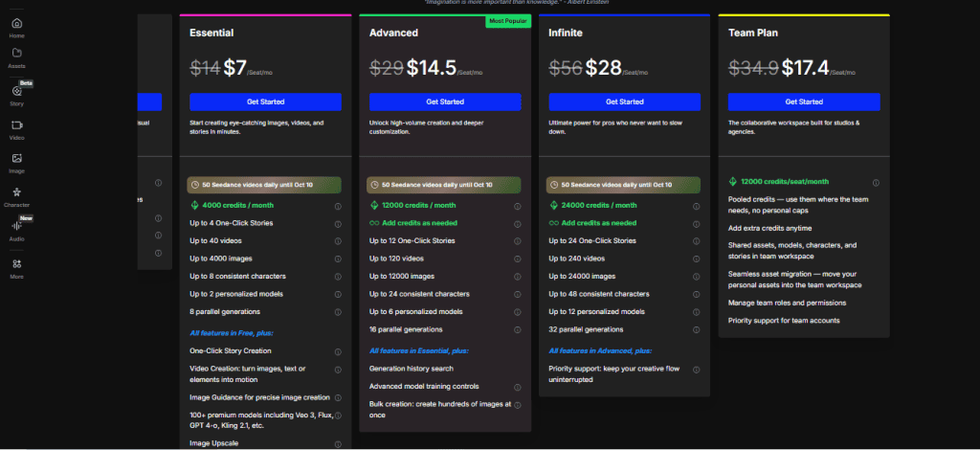Open the Character star icon
The image size is (980, 450).
pyautogui.click(x=17, y=194)
